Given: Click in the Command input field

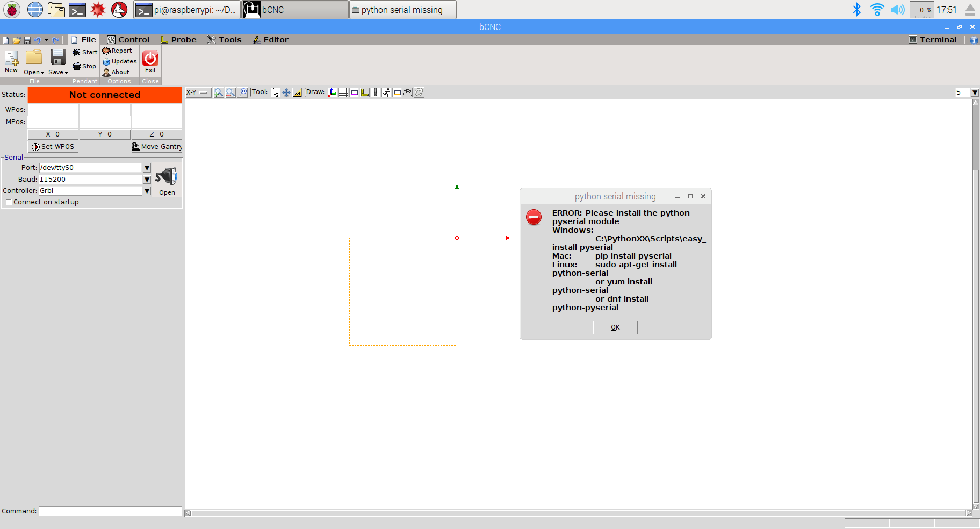Looking at the screenshot, I should tap(110, 511).
